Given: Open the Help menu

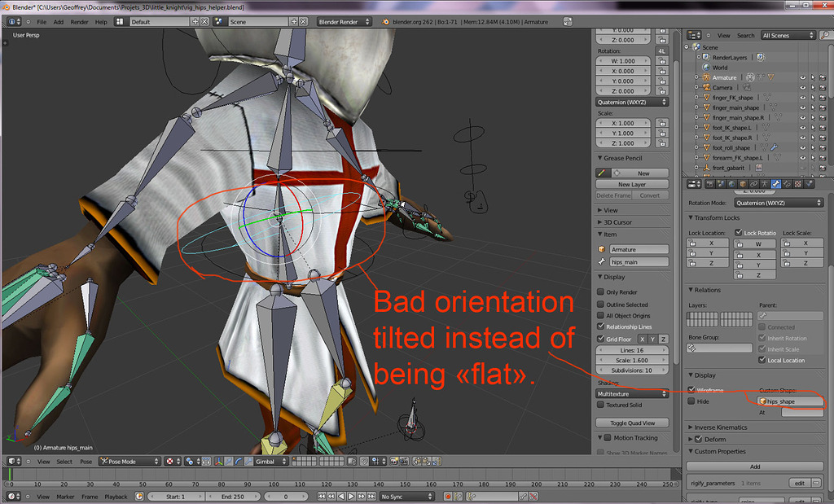Looking at the screenshot, I should coord(101,22).
